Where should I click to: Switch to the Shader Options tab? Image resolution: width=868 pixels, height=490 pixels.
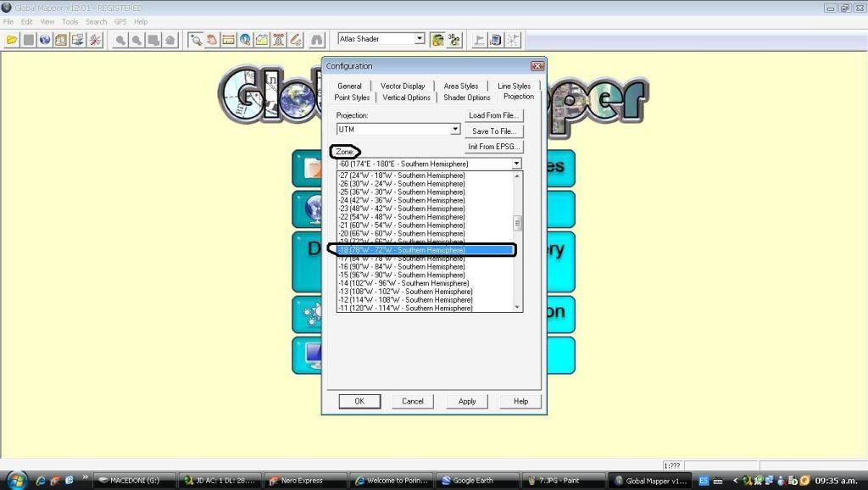coord(467,97)
